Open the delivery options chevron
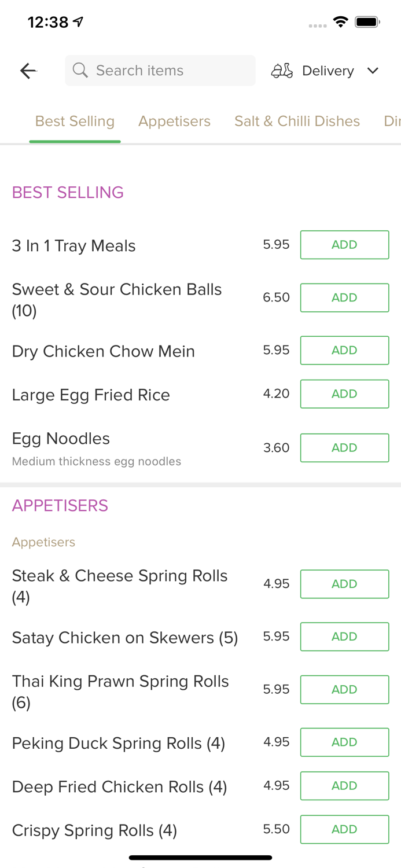This screenshot has width=401, height=868. click(373, 71)
